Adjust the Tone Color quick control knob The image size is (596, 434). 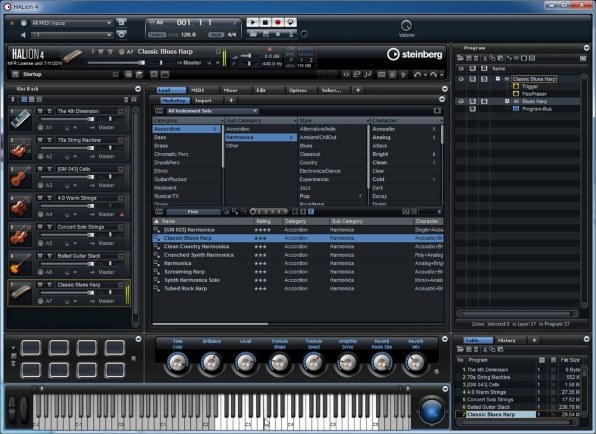[x=178, y=363]
